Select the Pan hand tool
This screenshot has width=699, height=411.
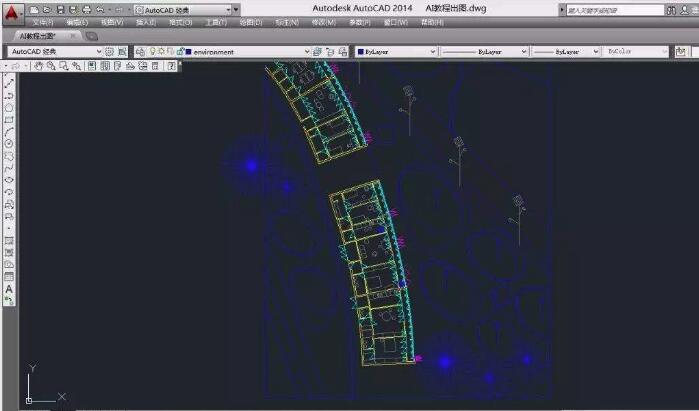38,66
